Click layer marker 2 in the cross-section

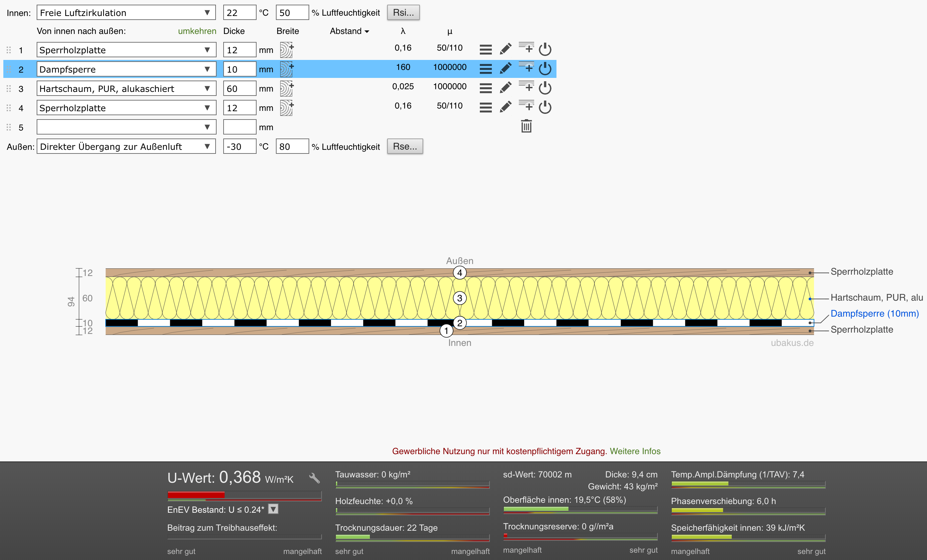point(460,323)
